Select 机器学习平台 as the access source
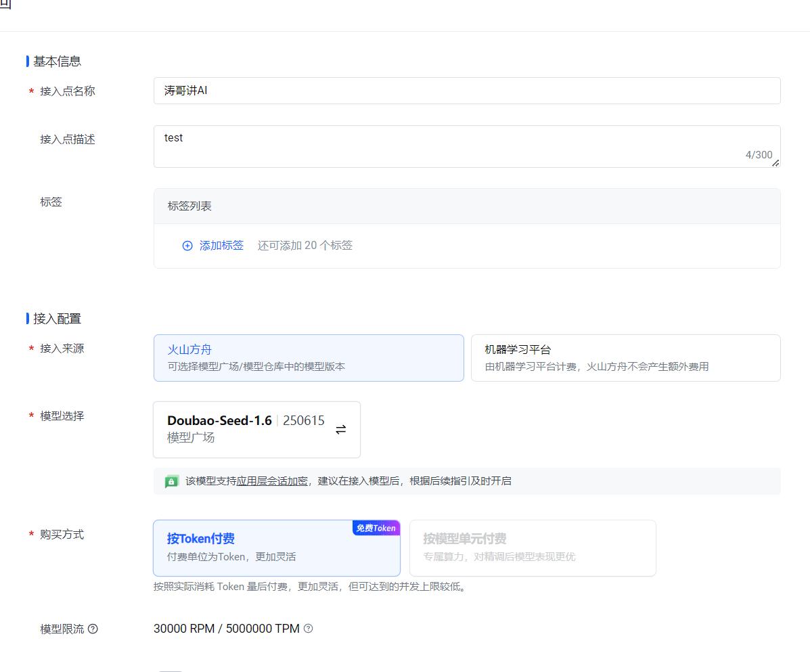 [x=625, y=358]
